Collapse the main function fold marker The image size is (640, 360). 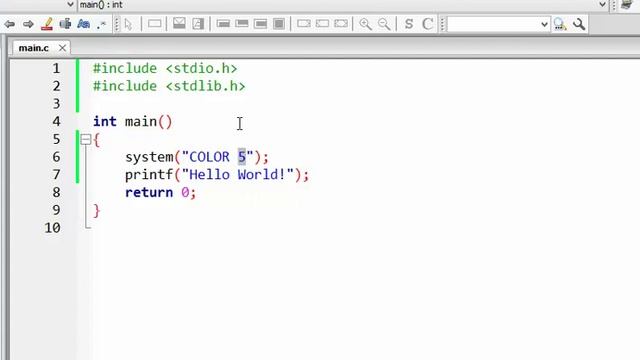(x=86, y=140)
